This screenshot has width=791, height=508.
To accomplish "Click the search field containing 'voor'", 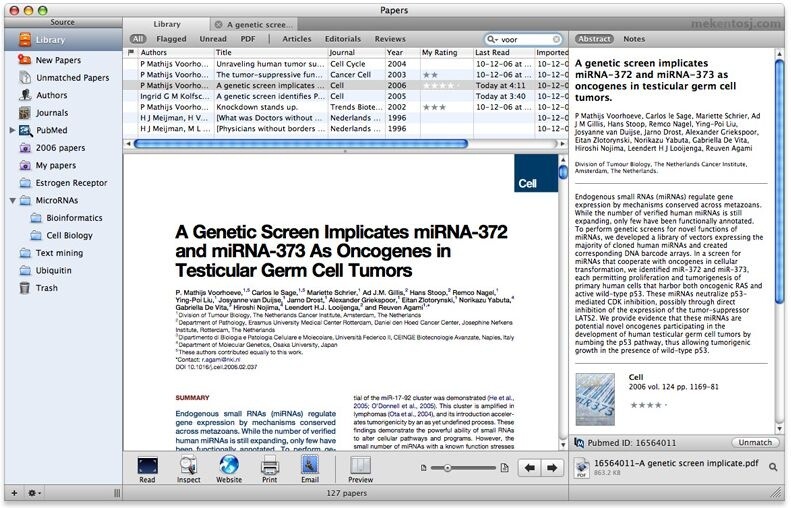I will click(523, 39).
